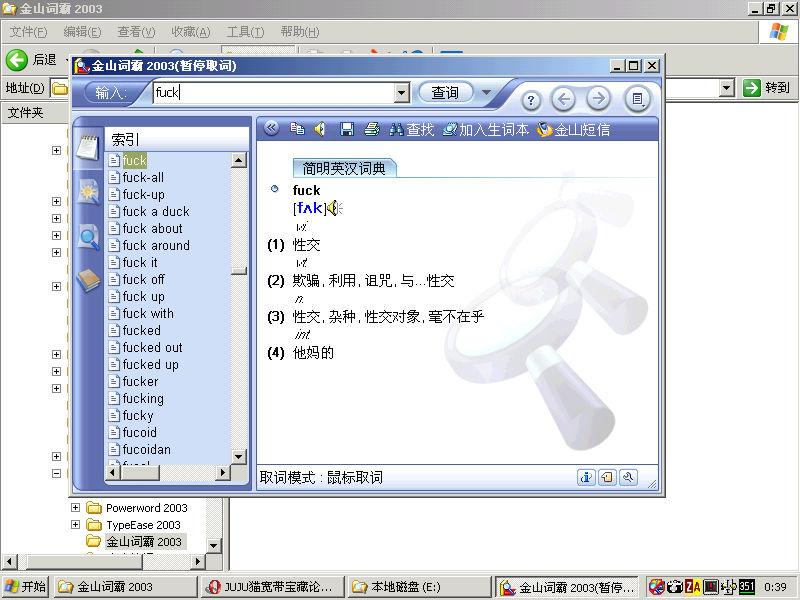
Task: Select 'fuck around' index entry
Action: click(x=156, y=245)
